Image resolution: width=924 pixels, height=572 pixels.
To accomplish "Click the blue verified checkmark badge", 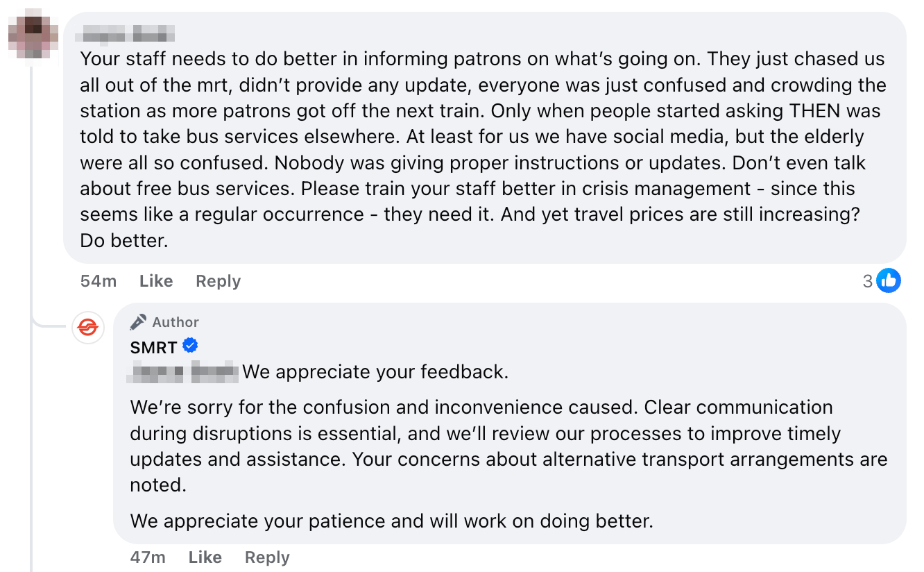I will point(190,345).
